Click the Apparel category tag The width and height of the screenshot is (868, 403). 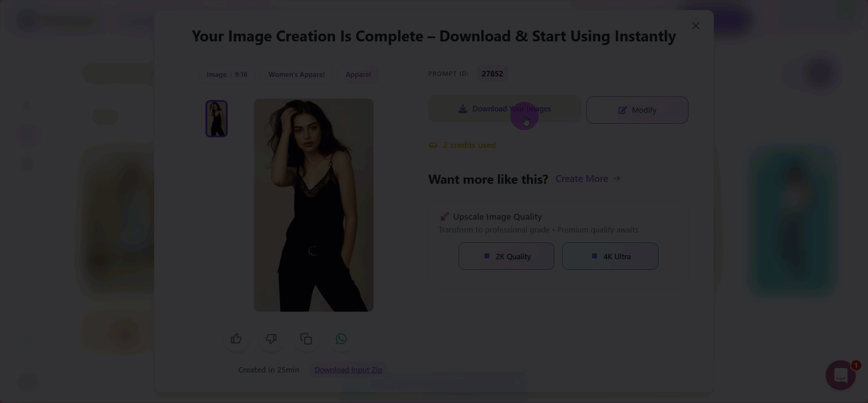358,75
